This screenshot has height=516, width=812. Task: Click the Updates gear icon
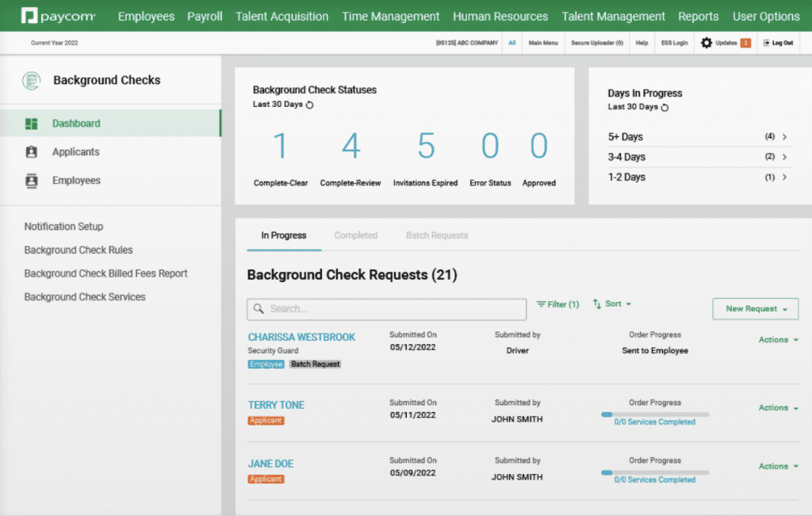(706, 43)
